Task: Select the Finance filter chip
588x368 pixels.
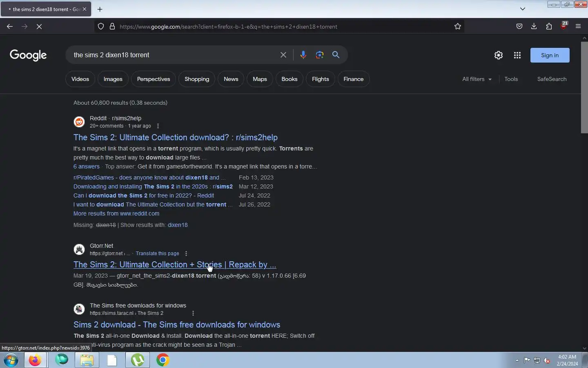Action: point(354,79)
